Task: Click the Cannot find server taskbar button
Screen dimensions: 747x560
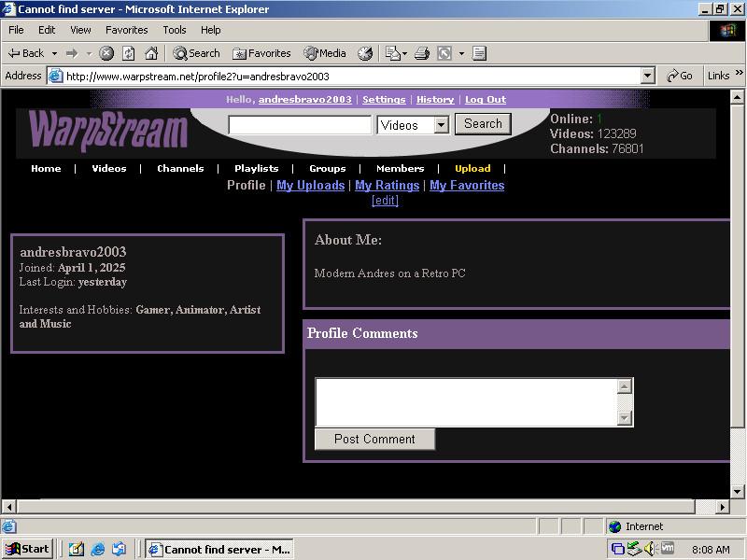Action: [219, 550]
